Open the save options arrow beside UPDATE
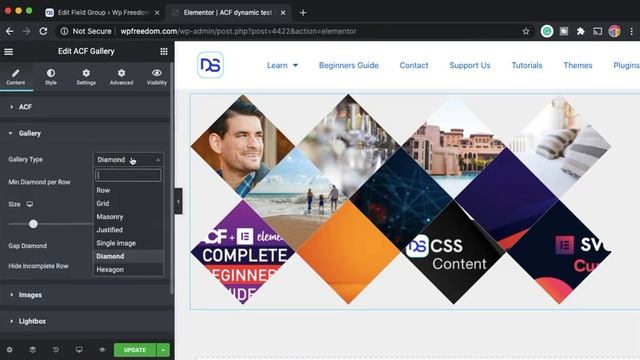Screen dimensions: 640x360 [x=163, y=350]
